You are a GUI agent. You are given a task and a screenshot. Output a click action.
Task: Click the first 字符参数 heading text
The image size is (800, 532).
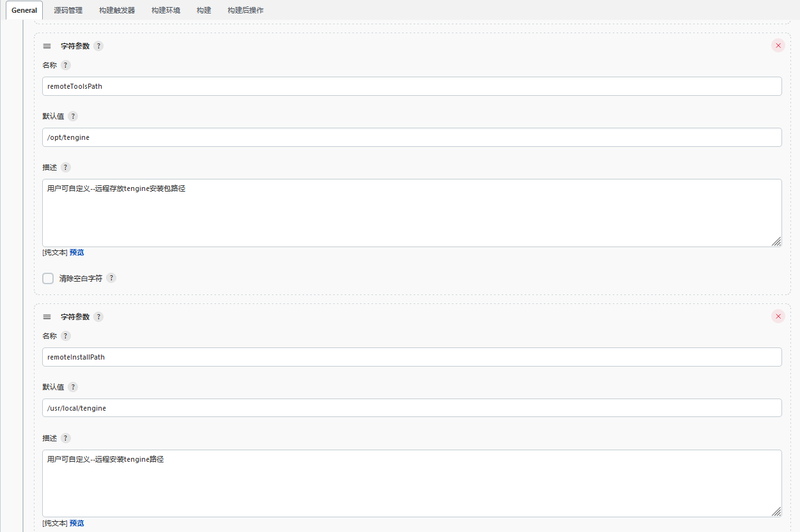pyautogui.click(x=75, y=46)
